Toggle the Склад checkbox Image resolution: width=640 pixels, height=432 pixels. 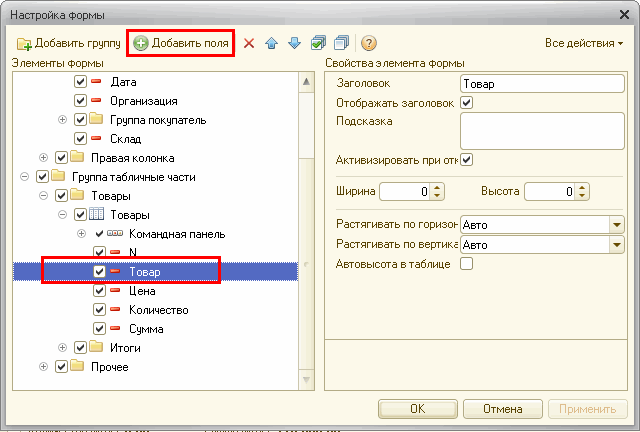point(80,138)
